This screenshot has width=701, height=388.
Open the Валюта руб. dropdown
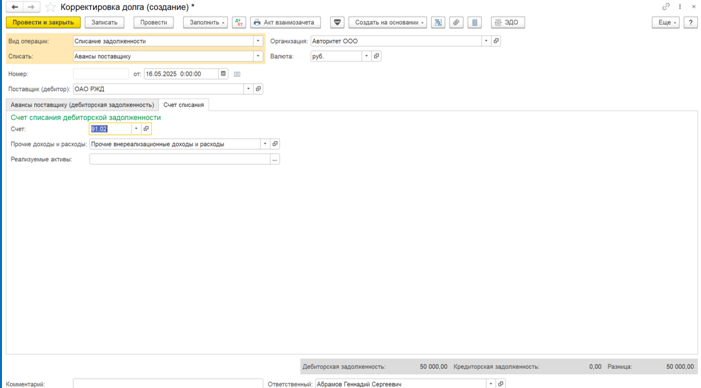pos(367,56)
